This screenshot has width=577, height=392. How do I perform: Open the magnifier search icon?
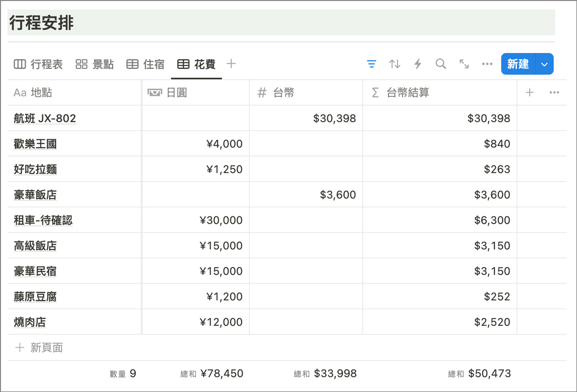coord(441,64)
